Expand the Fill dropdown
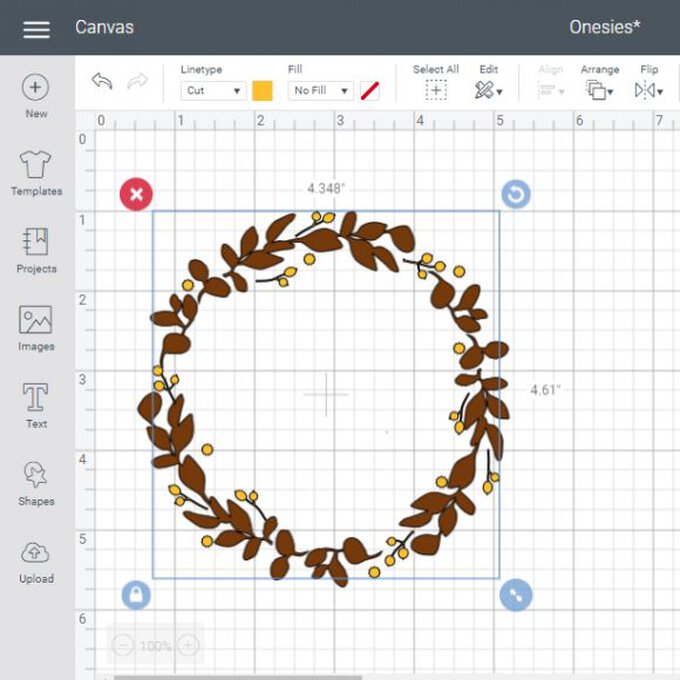680x680 pixels. click(321, 91)
